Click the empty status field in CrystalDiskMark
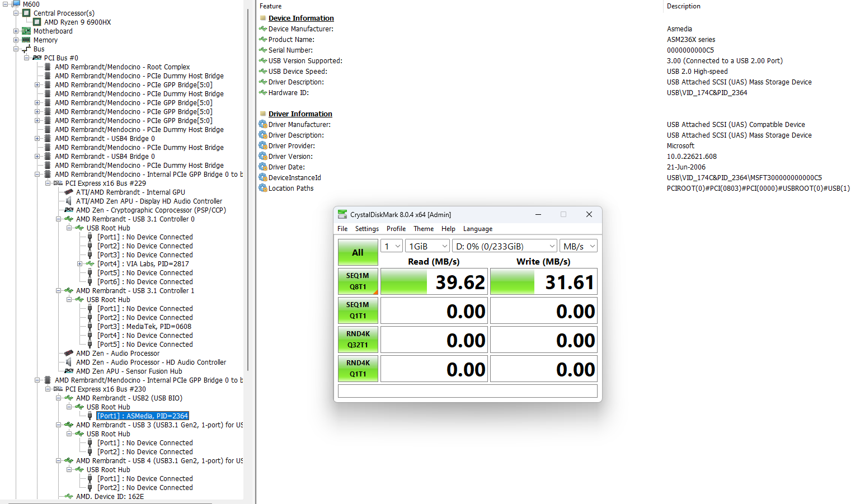 pyautogui.click(x=468, y=391)
